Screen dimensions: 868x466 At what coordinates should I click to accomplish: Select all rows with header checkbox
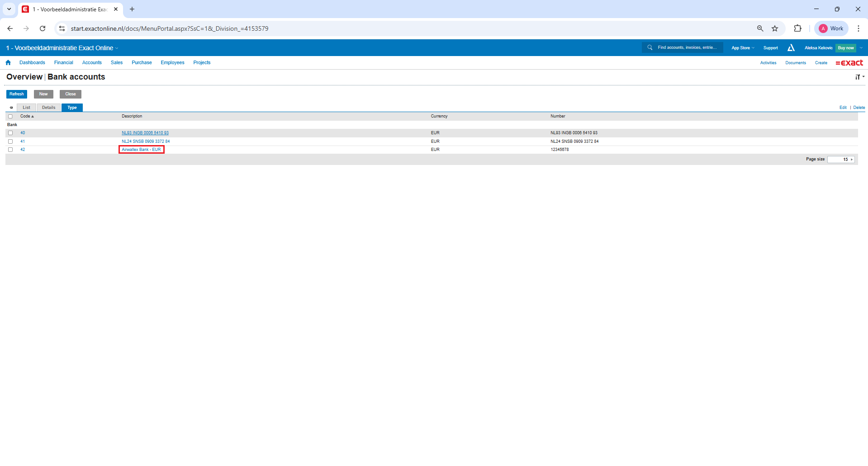point(10,117)
